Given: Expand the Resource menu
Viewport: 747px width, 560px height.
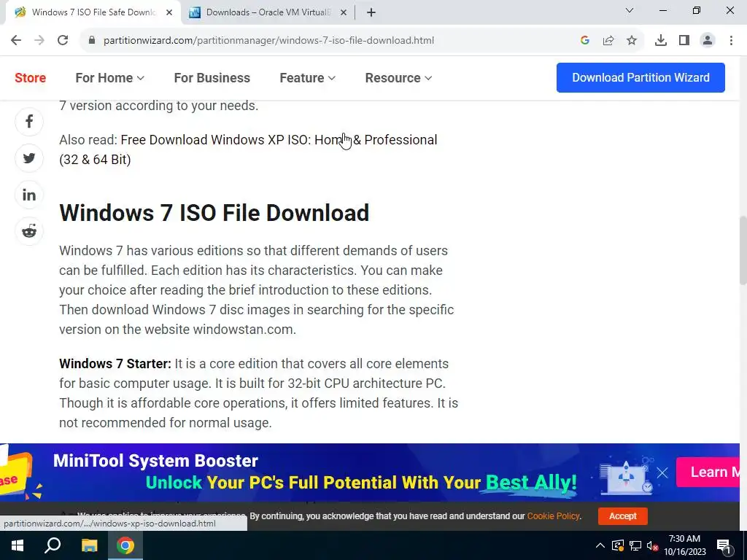Looking at the screenshot, I should pos(398,77).
